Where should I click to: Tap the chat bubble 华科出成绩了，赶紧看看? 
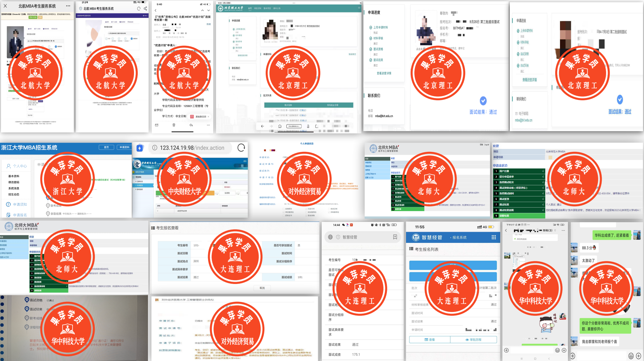[x=612, y=235]
